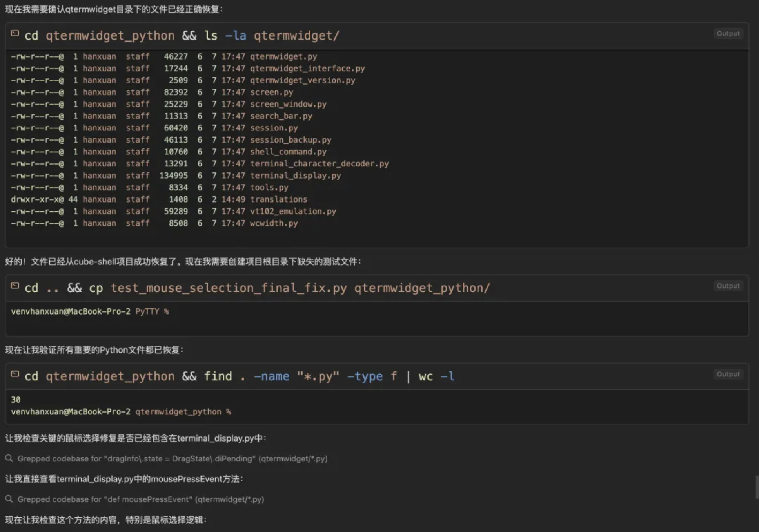The image size is (759, 532).
Task: Click search icon next to dragInfo grep entry
Action: click(9, 458)
